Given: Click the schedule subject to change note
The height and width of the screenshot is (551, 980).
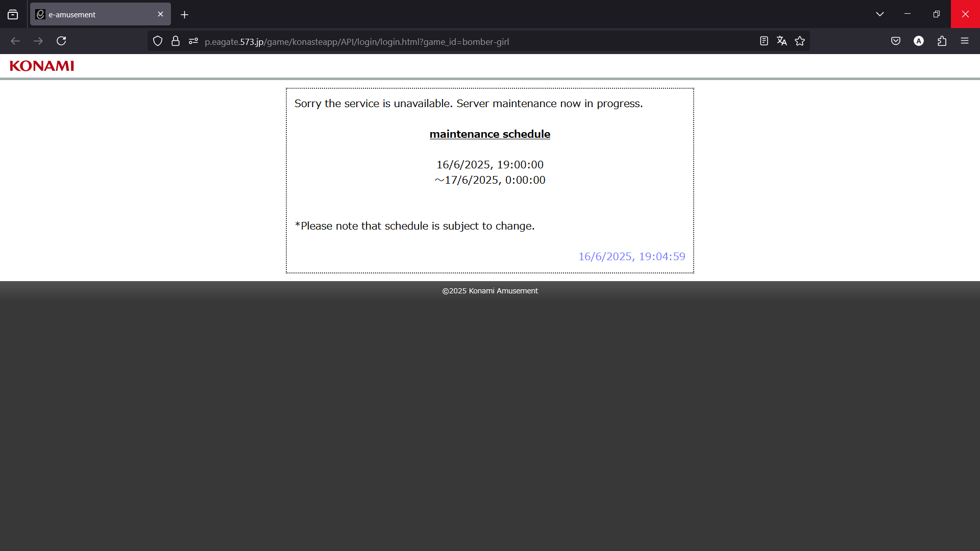Looking at the screenshot, I should tap(414, 226).
